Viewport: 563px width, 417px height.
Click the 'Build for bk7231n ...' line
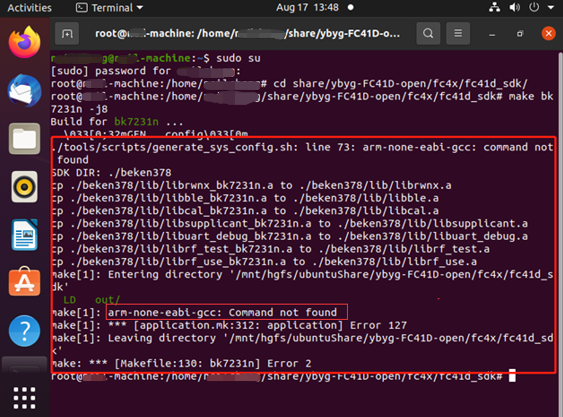tap(117, 122)
